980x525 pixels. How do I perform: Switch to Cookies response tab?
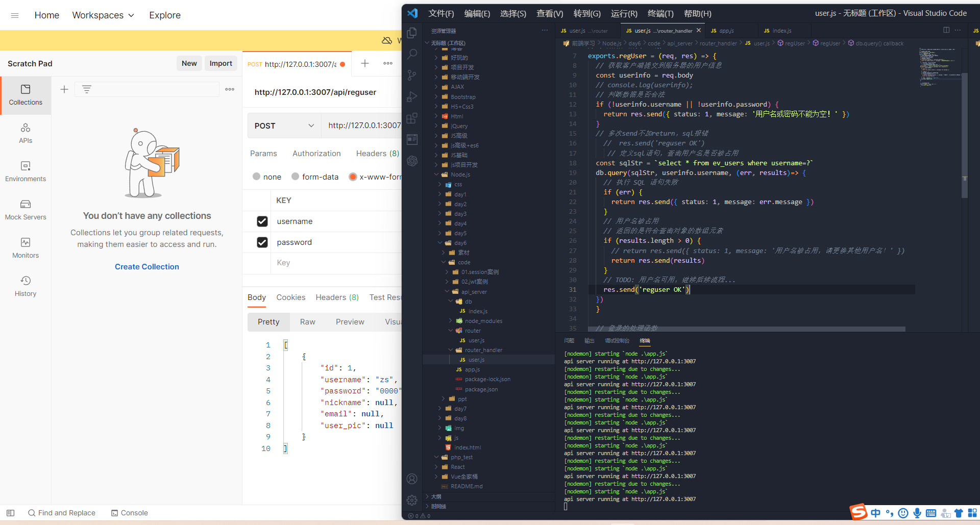point(291,297)
